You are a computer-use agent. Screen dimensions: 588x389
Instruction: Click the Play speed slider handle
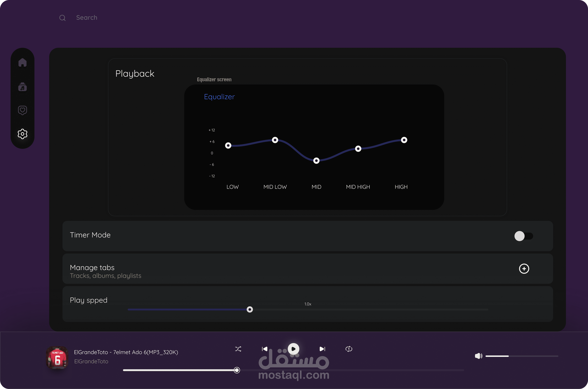pos(250,309)
